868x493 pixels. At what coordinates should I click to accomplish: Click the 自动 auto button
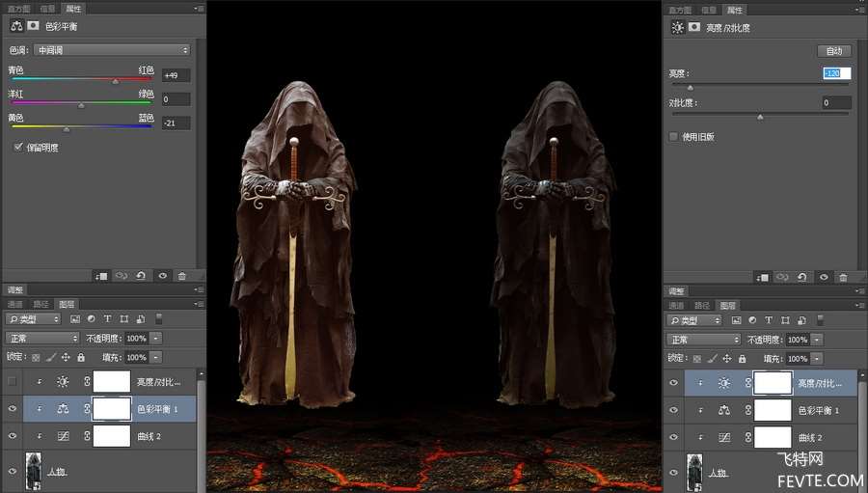[x=834, y=50]
